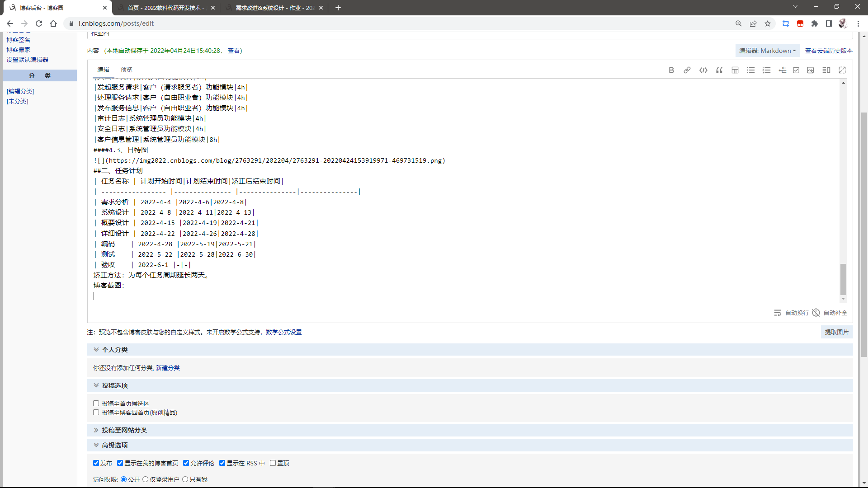This screenshot has width=868, height=488.
Task: Insert a blockquote using quote icon
Action: [x=719, y=70]
